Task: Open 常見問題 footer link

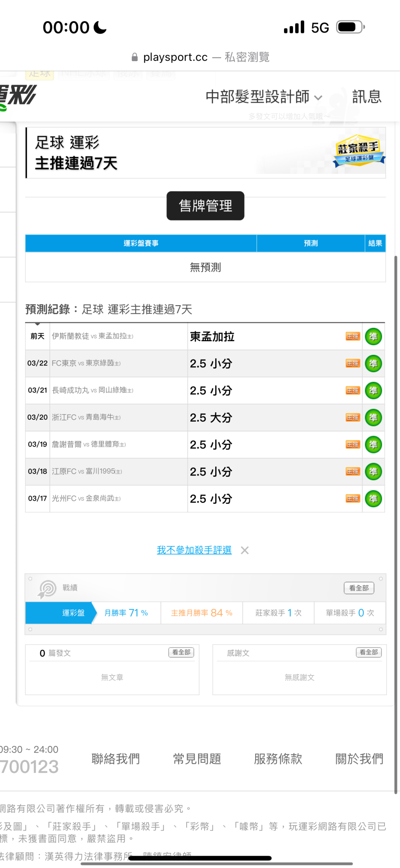Action: point(197,759)
